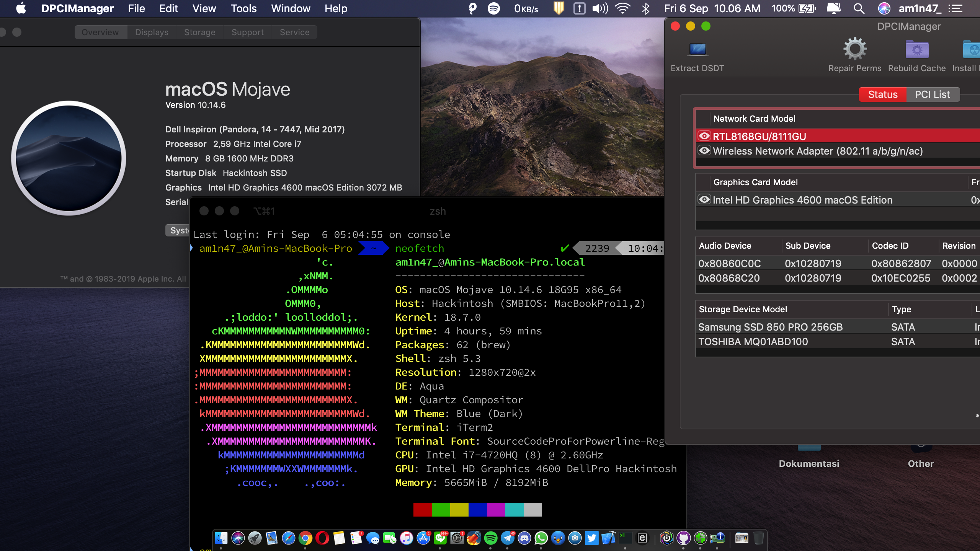
Task: Open the File menu
Action: [136, 8]
